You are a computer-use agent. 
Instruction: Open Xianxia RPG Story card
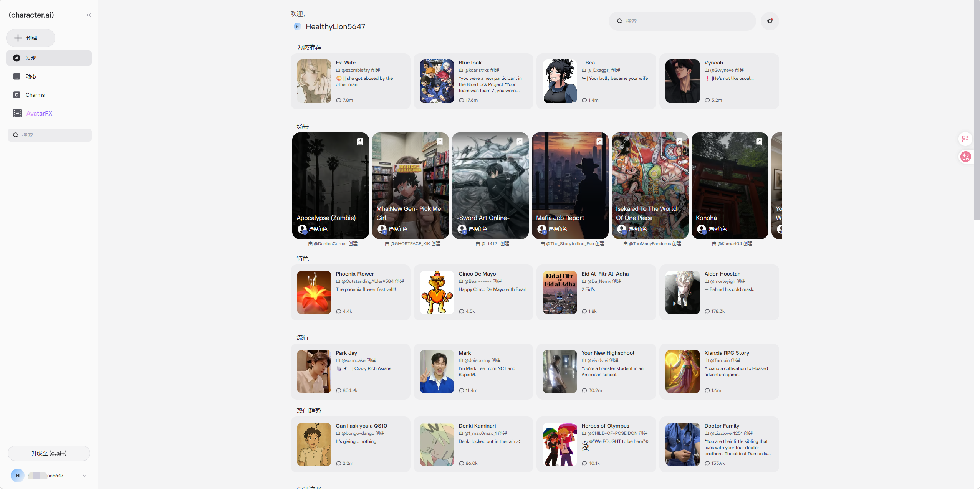point(719,372)
